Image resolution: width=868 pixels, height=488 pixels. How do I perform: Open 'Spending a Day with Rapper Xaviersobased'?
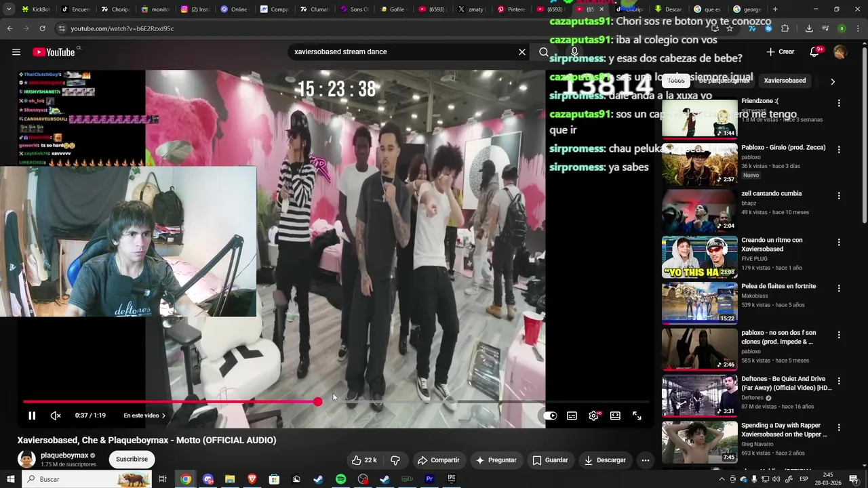[699, 443]
